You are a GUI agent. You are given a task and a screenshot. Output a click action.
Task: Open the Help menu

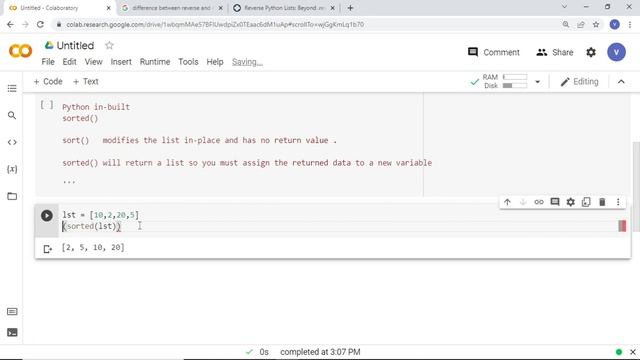click(215, 62)
